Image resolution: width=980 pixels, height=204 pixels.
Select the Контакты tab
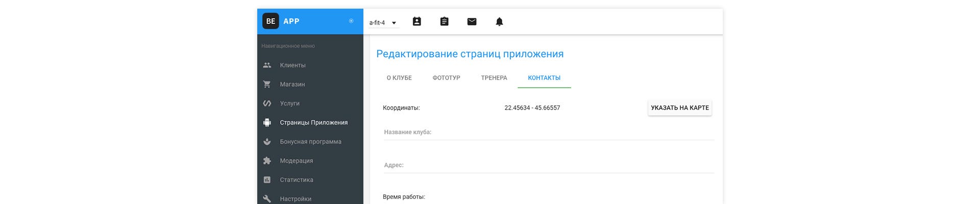click(x=544, y=78)
